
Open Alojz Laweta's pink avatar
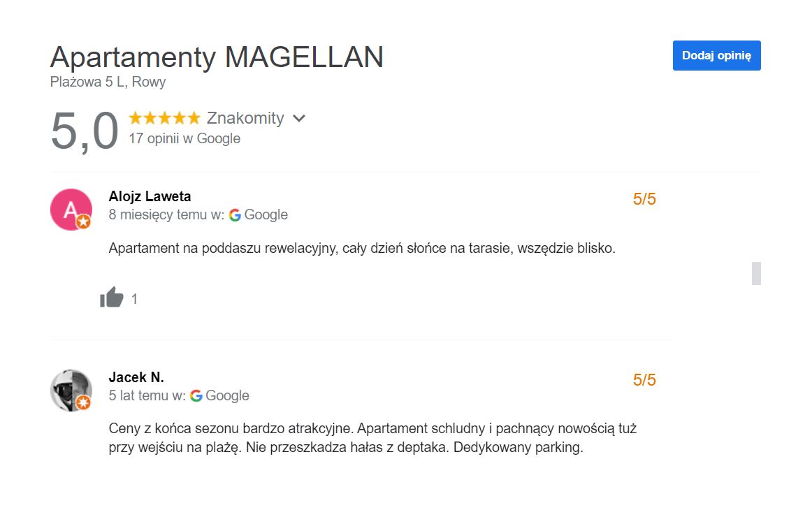(70, 208)
